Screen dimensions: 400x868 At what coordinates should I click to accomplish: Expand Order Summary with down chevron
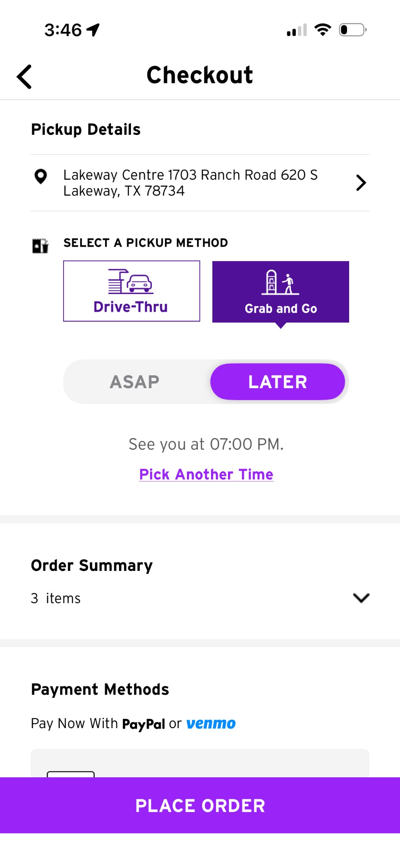pyautogui.click(x=361, y=598)
